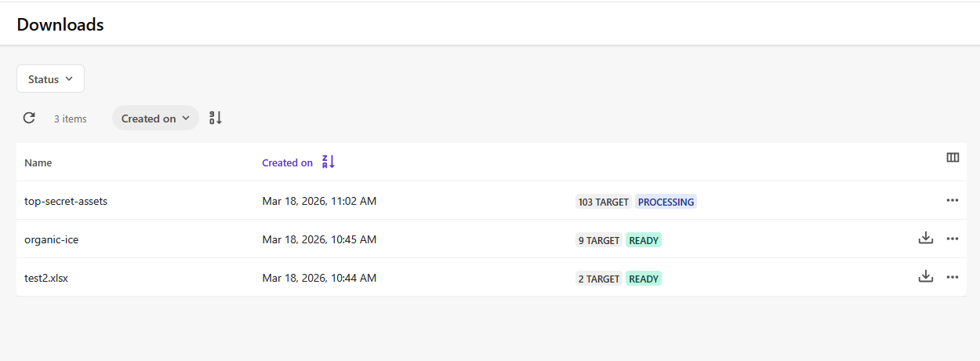Click the READY badge for organic-ice
The height and width of the screenshot is (361, 980).
point(644,240)
